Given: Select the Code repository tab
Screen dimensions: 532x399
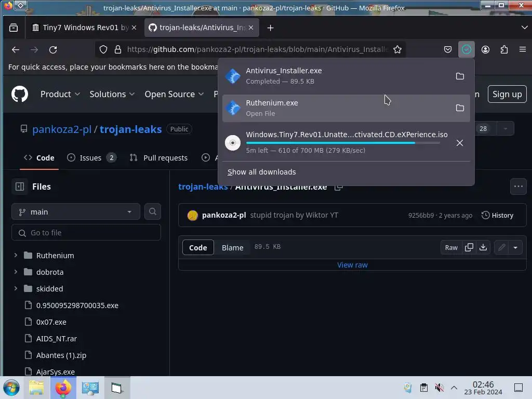Looking at the screenshot, I should [39, 158].
